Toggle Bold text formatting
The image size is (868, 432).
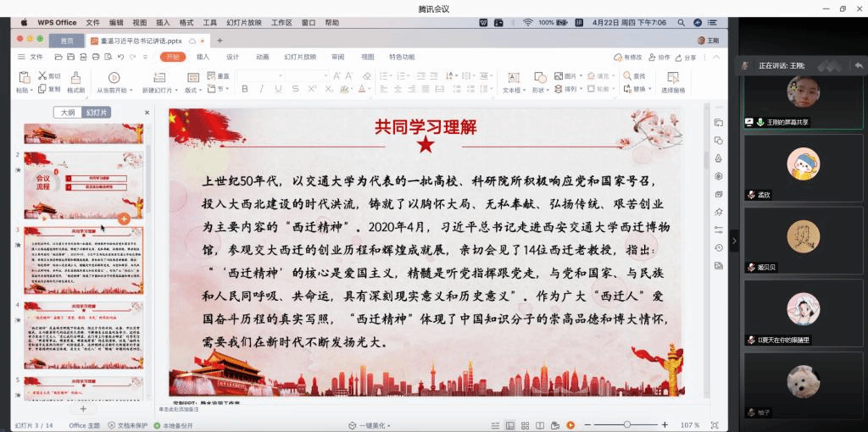pyautogui.click(x=243, y=89)
